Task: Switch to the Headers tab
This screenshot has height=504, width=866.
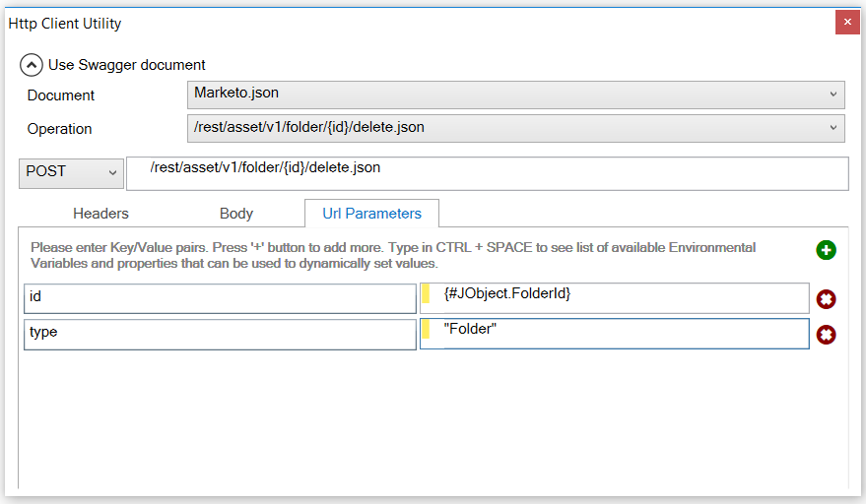Action: tap(100, 214)
